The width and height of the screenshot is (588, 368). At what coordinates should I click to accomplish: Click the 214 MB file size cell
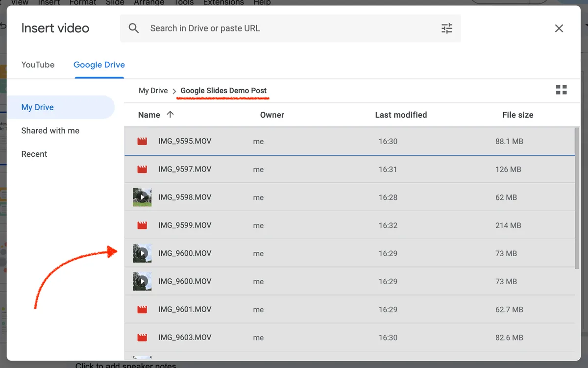pyautogui.click(x=508, y=226)
